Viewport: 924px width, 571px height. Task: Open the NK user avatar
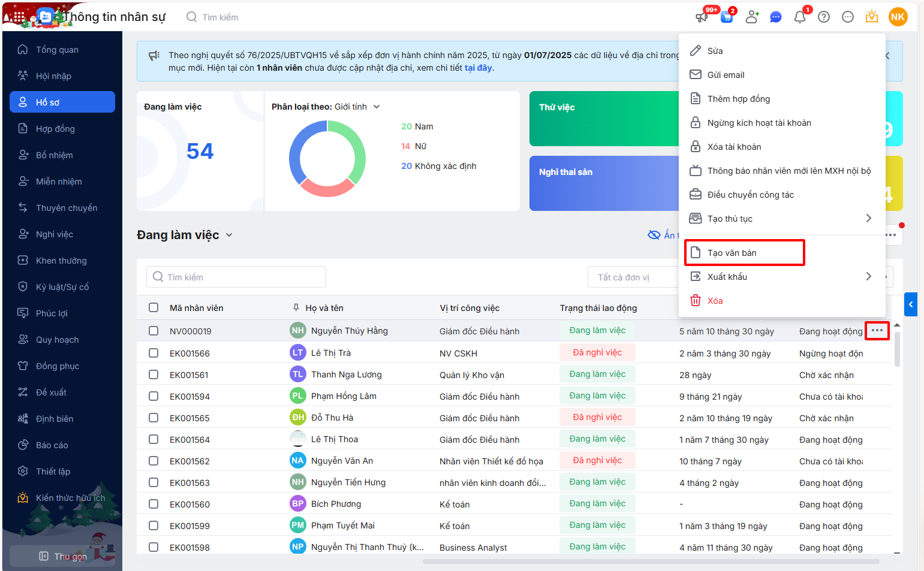click(898, 17)
